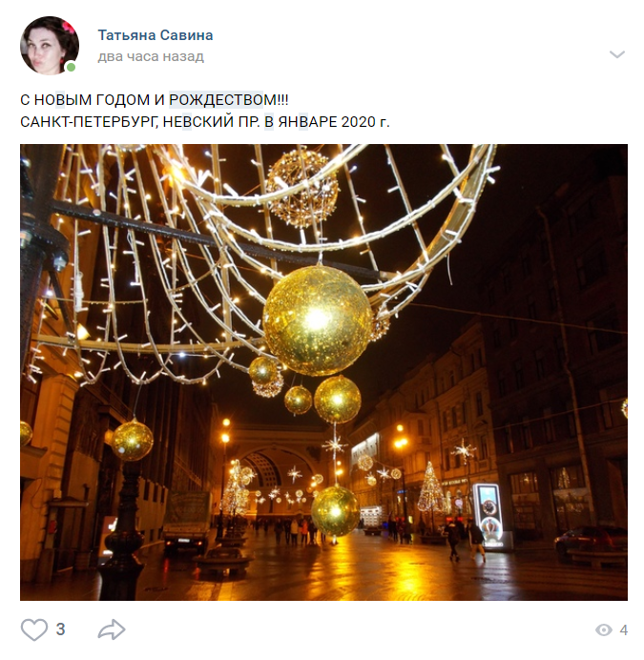Open the Nevsky Prospect night photo
Image resolution: width=644 pixels, height=660 pixels.
pyautogui.click(x=323, y=372)
